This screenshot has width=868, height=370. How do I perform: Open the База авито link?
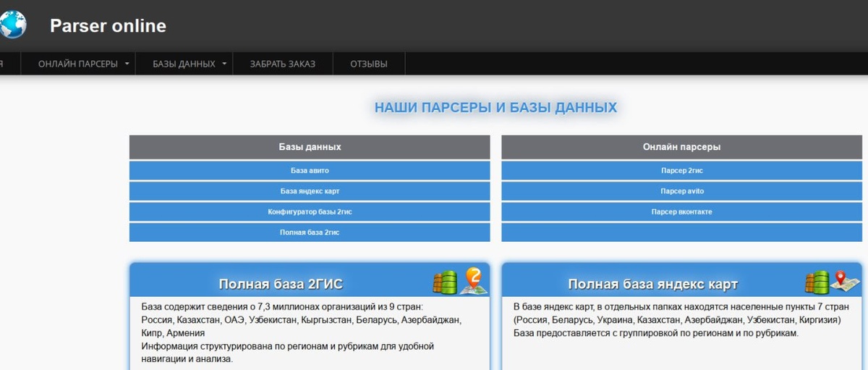(310, 171)
